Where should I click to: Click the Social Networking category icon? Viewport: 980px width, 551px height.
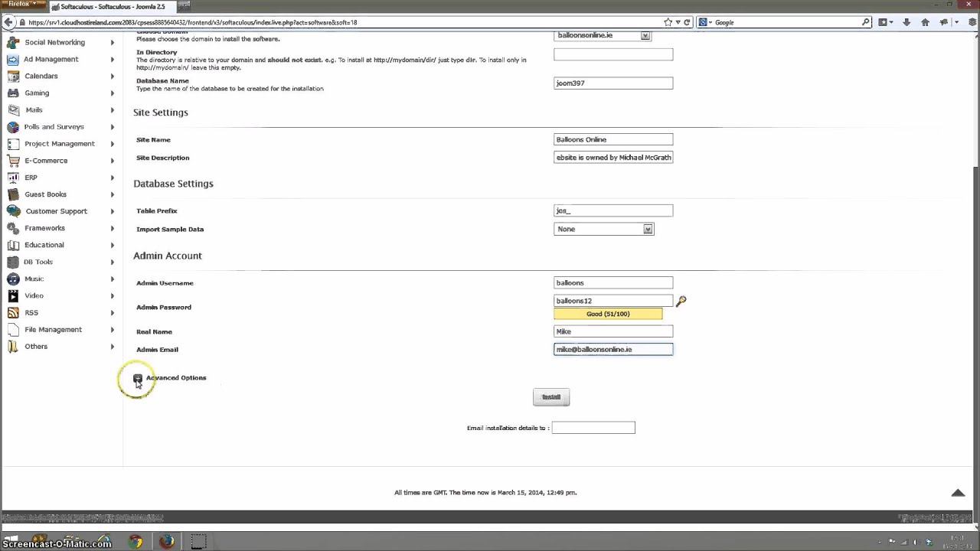pos(12,42)
